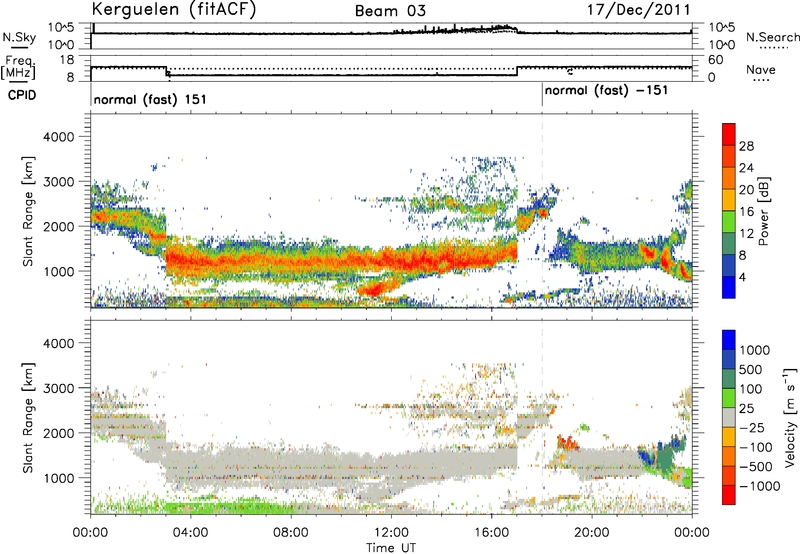Select the 'normal (fast) -151' CPID text

[606, 91]
